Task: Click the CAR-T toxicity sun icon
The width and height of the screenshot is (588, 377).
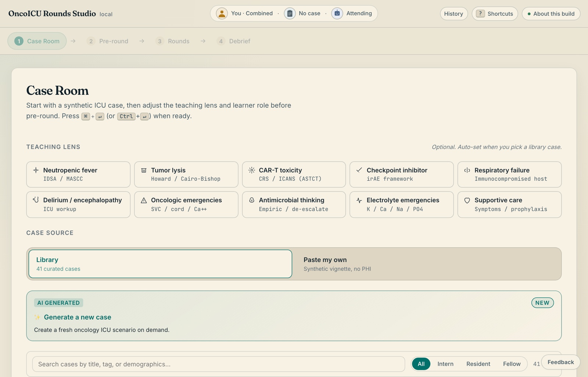Action: click(251, 170)
